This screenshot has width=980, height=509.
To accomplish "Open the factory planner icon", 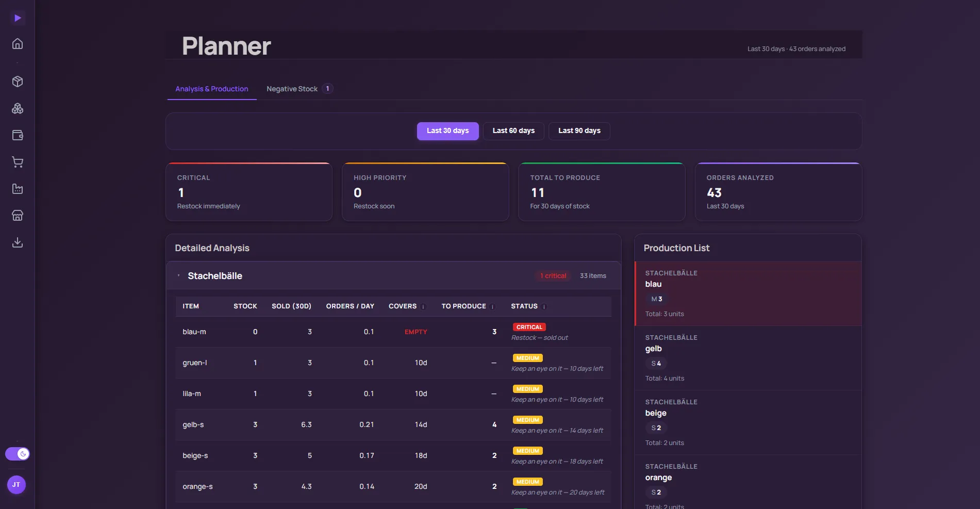I will pos(18,189).
